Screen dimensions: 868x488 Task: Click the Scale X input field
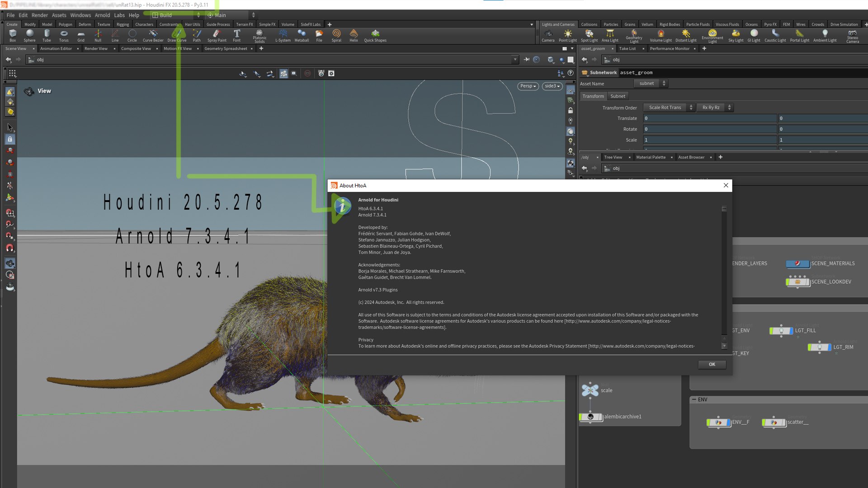(x=710, y=140)
